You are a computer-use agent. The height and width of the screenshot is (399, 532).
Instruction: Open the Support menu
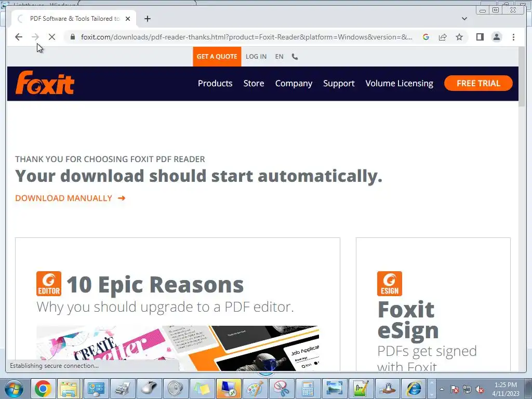(x=339, y=84)
